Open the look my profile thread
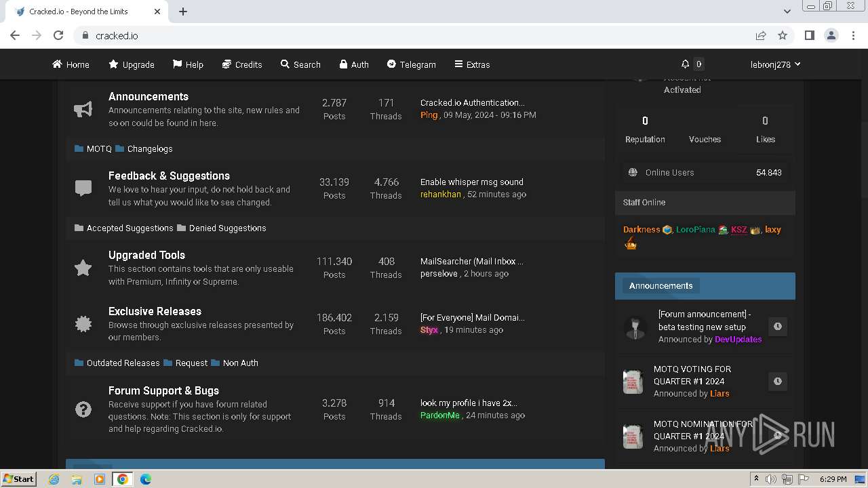This screenshot has height=488, width=868. [469, 403]
